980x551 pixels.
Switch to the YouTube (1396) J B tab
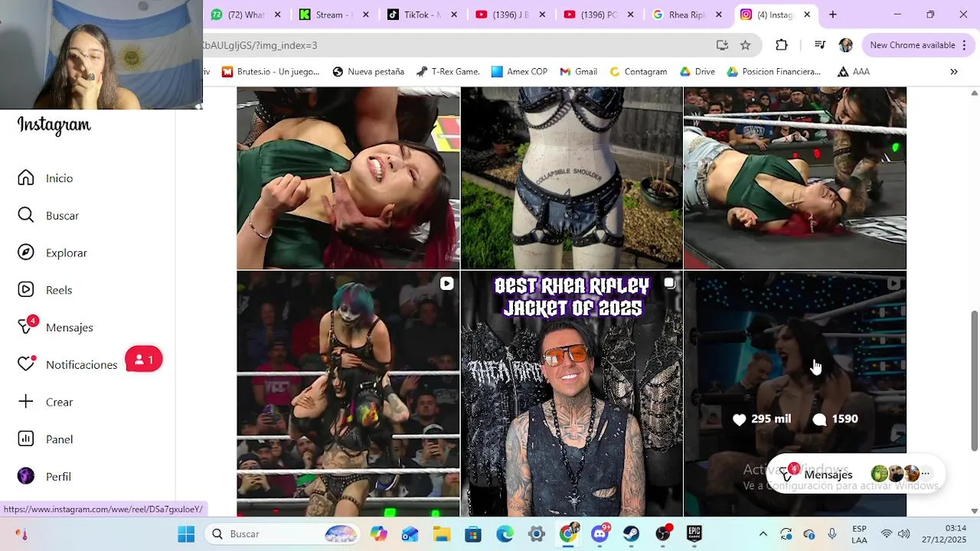coord(511,15)
